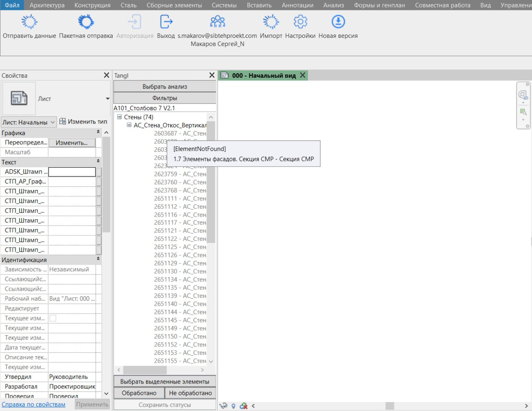Viewport: 532px width, 411px height.
Task: Click Выбрать выделенные элементы button
Action: pyautogui.click(x=165, y=381)
